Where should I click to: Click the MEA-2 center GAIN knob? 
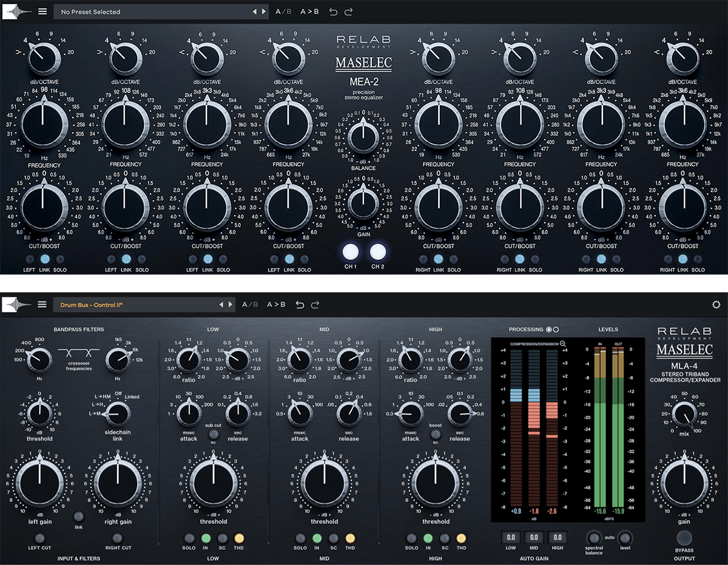(x=363, y=203)
